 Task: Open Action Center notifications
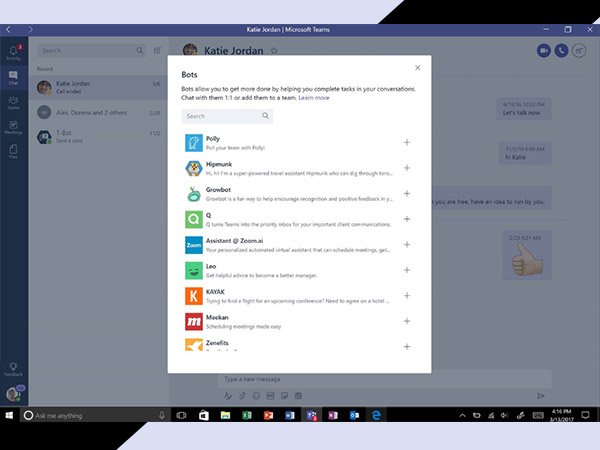tap(585, 415)
